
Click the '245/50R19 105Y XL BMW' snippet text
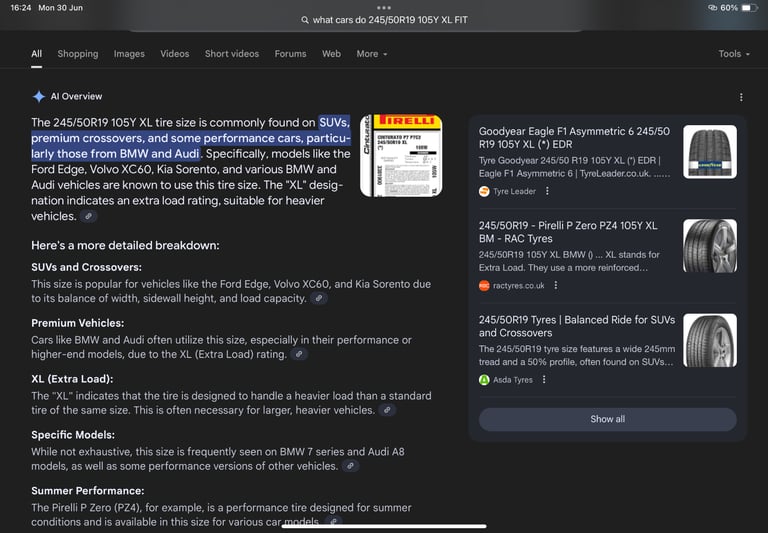click(x=569, y=261)
